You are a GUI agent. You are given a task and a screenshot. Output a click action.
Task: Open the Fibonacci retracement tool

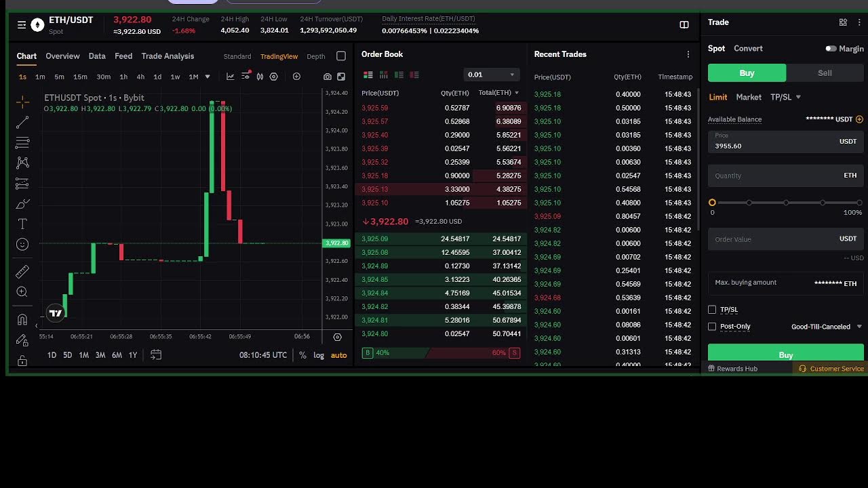22,143
